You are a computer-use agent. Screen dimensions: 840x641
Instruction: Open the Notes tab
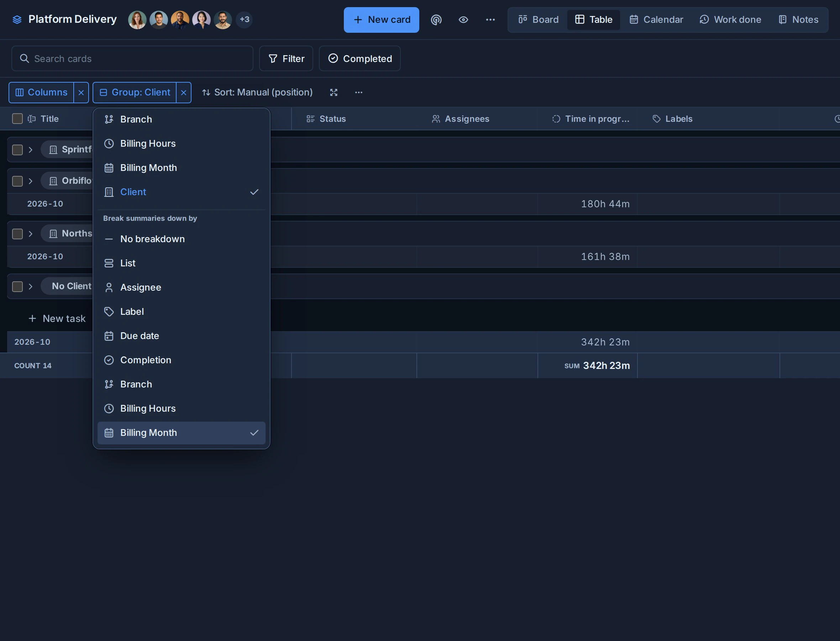[798, 20]
